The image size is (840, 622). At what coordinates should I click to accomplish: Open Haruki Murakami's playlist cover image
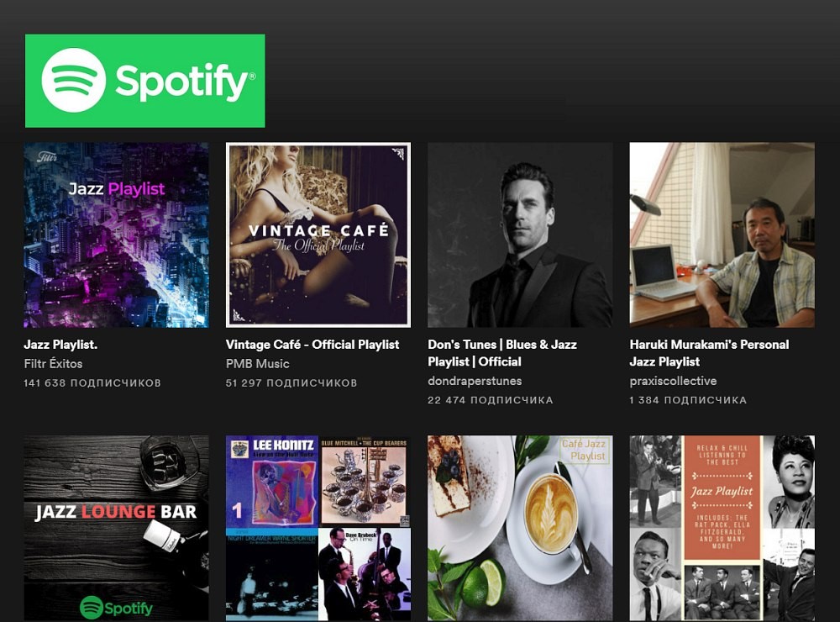pos(722,235)
